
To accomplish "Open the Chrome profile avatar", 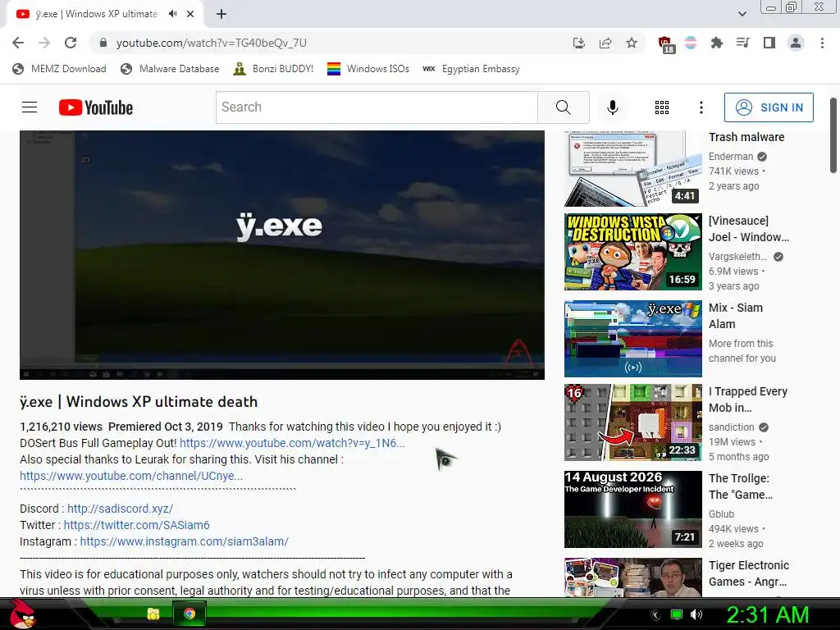I will tap(796, 43).
